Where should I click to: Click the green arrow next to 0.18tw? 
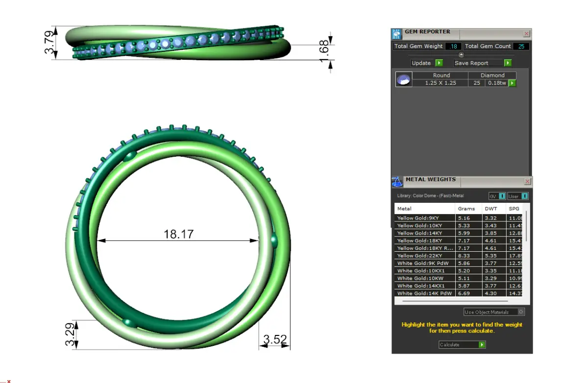tap(512, 83)
